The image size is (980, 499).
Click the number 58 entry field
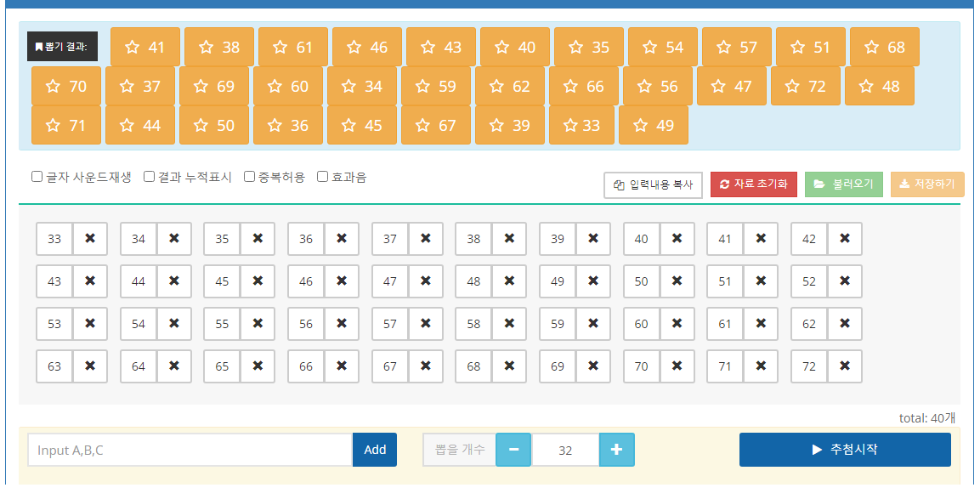click(473, 324)
